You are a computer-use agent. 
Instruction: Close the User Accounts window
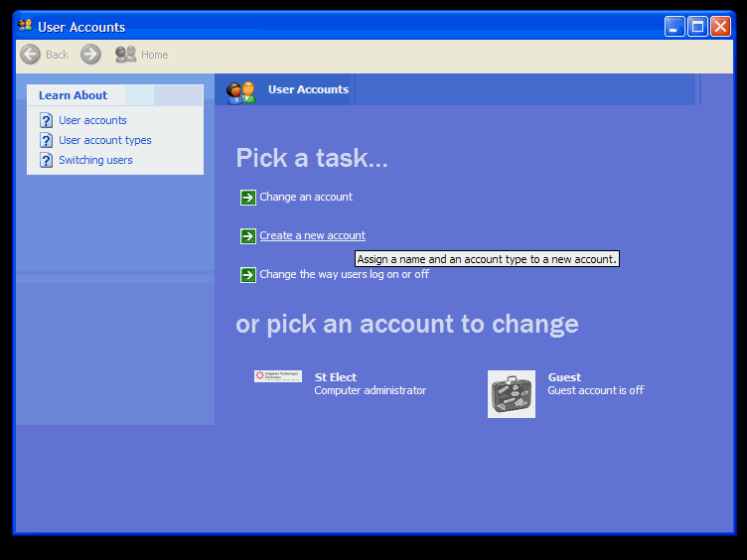pyautogui.click(x=720, y=27)
